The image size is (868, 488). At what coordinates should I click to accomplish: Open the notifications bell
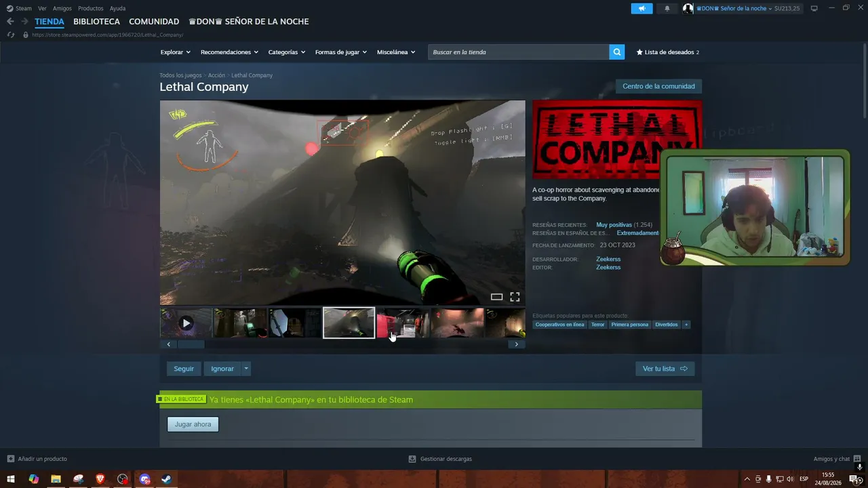tap(667, 8)
